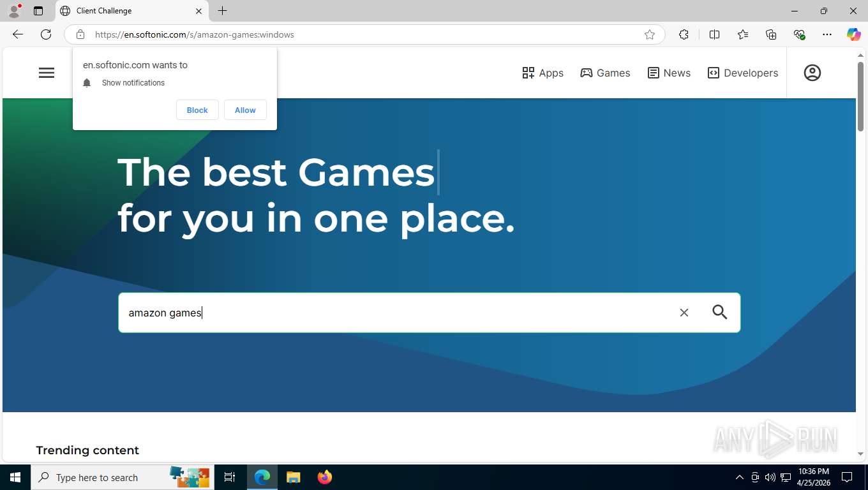The width and height of the screenshot is (868, 490).
Task: Clear the search field with X icon
Action: tap(684, 313)
